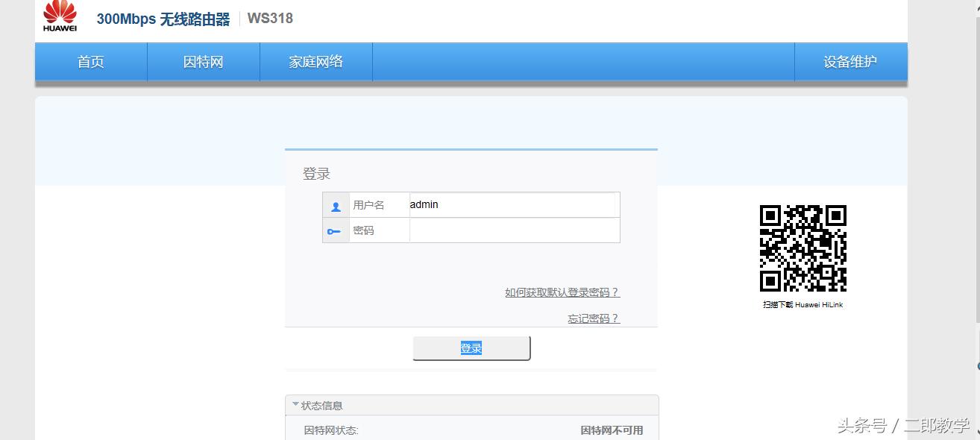The image size is (980, 440).
Task: Click the 300Mbps 无线路由器 title text
Action: pos(163,18)
